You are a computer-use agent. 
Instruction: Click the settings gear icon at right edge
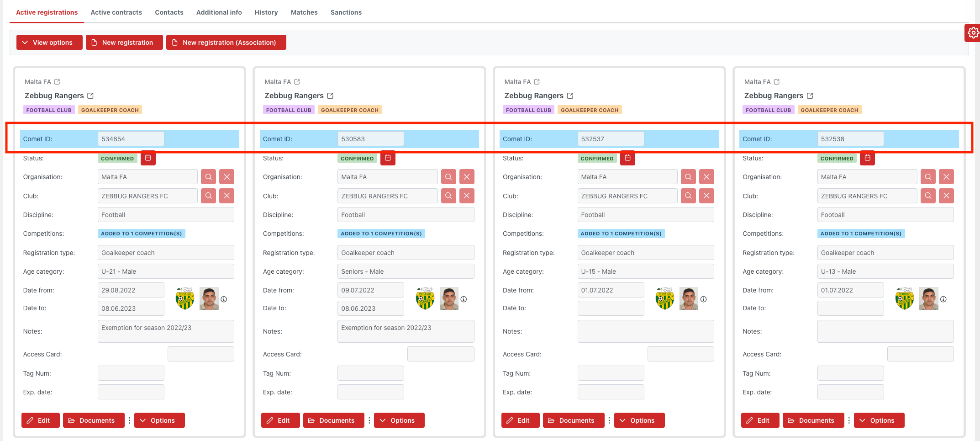[973, 33]
